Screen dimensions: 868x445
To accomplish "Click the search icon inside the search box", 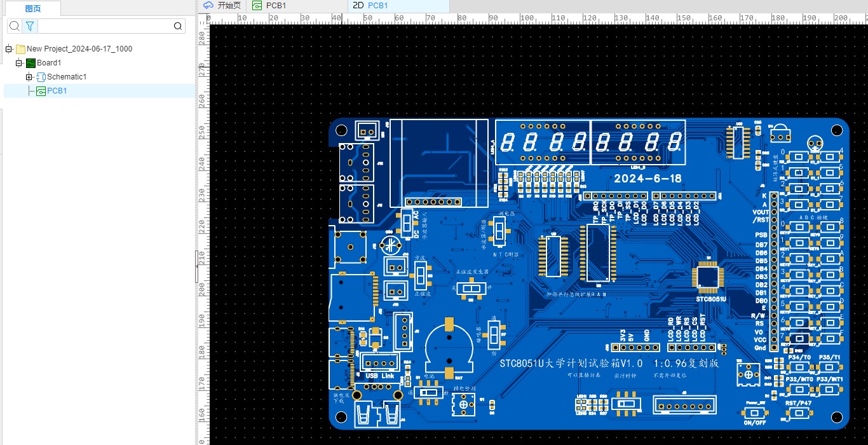I will (x=178, y=26).
